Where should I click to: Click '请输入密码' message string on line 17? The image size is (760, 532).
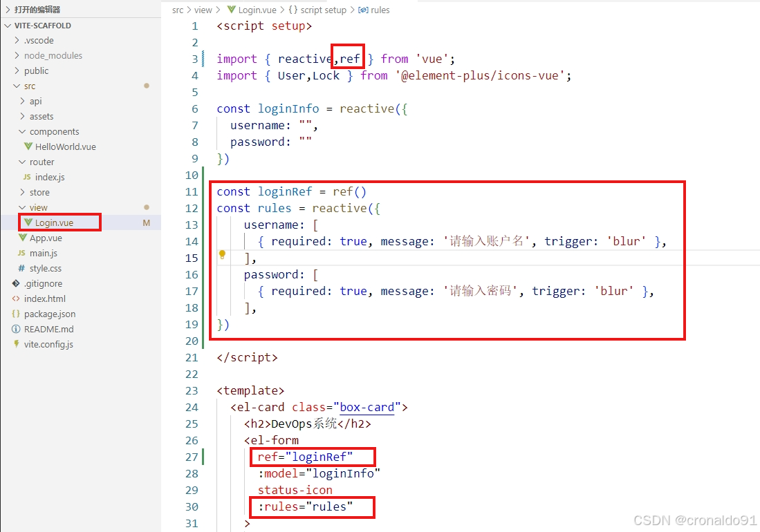coord(481,291)
